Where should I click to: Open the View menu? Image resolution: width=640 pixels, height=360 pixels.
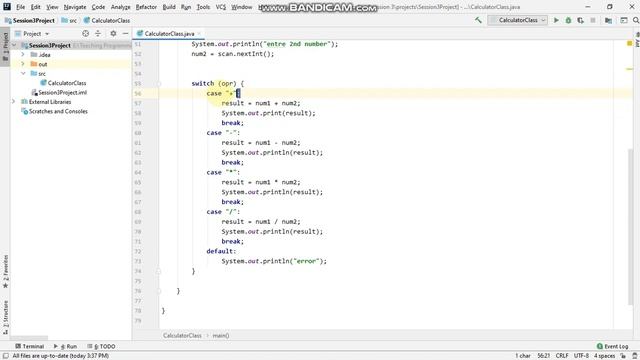(x=52, y=7)
